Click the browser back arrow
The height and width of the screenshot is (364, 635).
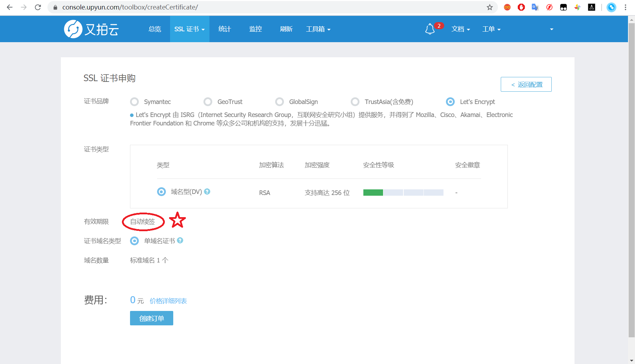coord(9,7)
